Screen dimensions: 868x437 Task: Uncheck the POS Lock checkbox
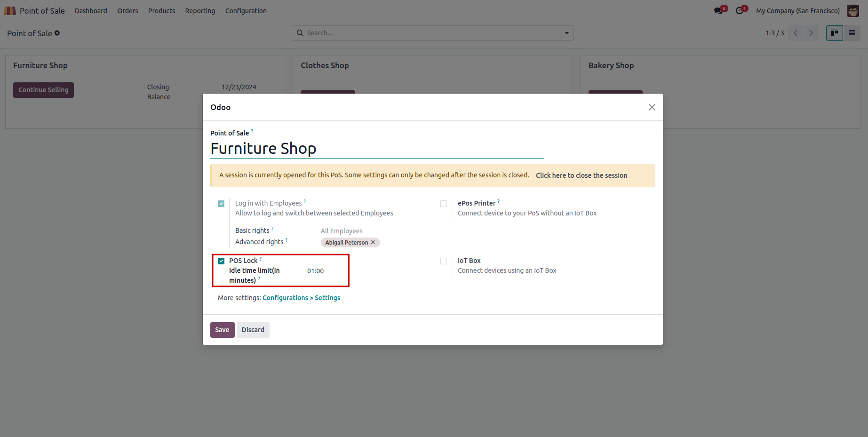(221, 261)
